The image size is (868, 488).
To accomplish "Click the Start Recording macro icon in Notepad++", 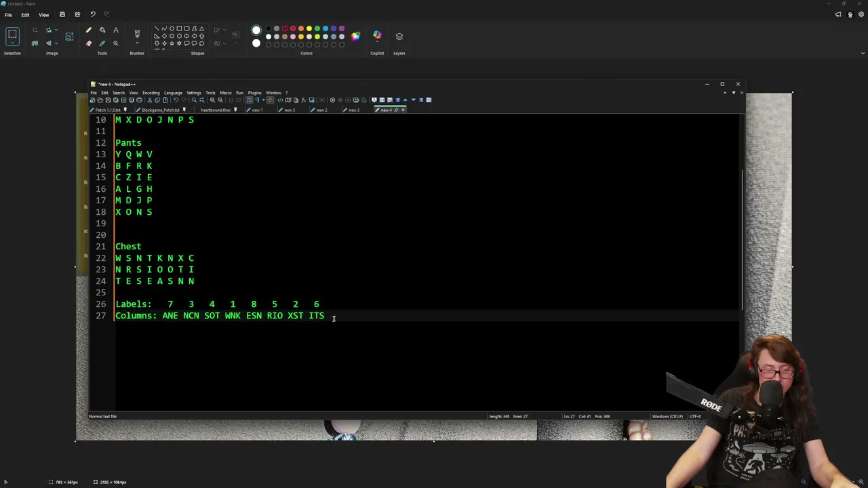I will (332, 100).
